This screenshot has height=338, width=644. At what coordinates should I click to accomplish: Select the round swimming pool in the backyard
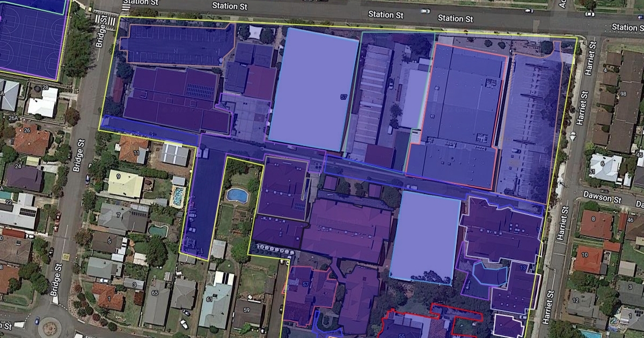[x=237, y=195]
